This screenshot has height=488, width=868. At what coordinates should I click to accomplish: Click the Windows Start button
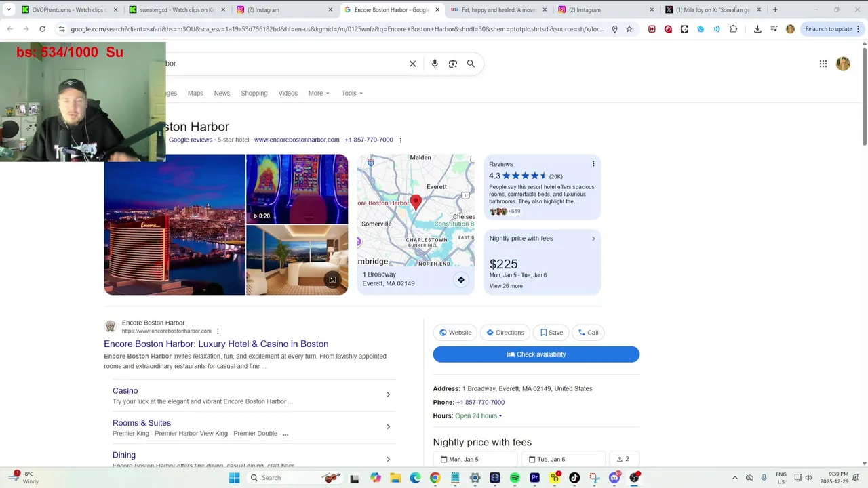[x=234, y=478]
